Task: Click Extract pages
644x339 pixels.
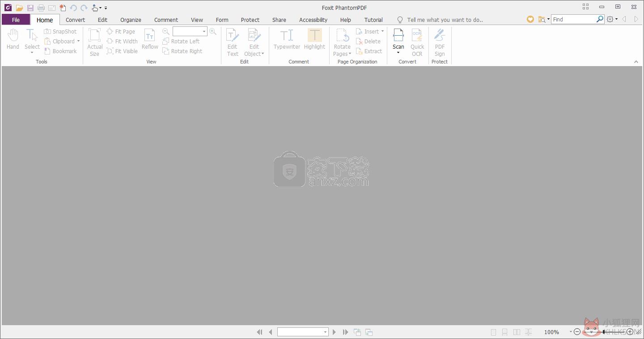Action: 369,51
